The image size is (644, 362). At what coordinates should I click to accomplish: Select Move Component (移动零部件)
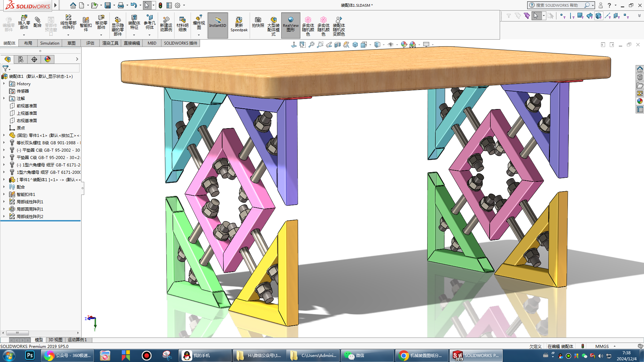101,23
